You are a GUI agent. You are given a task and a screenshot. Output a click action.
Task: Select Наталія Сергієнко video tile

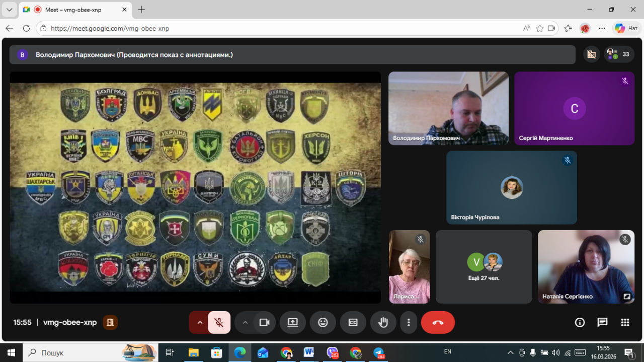point(586,267)
